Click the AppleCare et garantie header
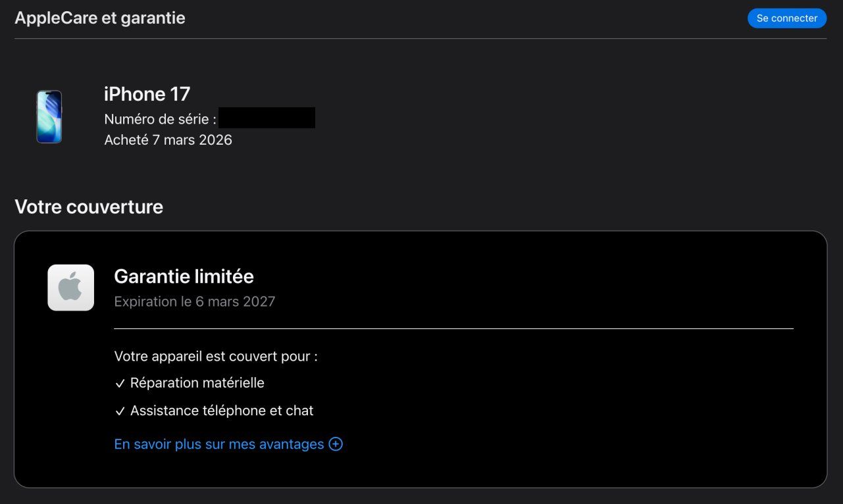This screenshot has height=504, width=843. coord(100,18)
